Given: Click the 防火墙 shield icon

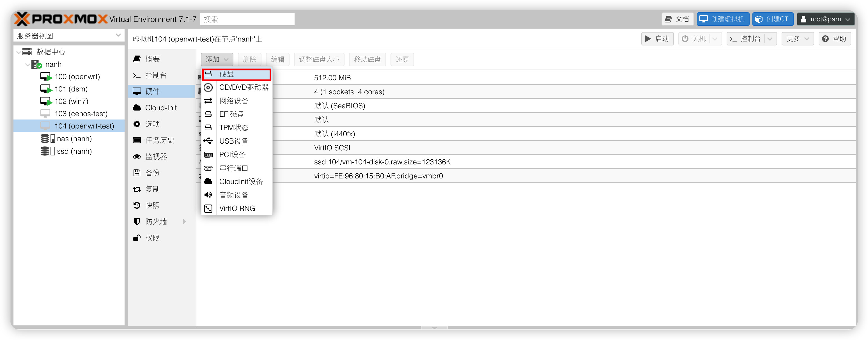Looking at the screenshot, I should pos(137,222).
